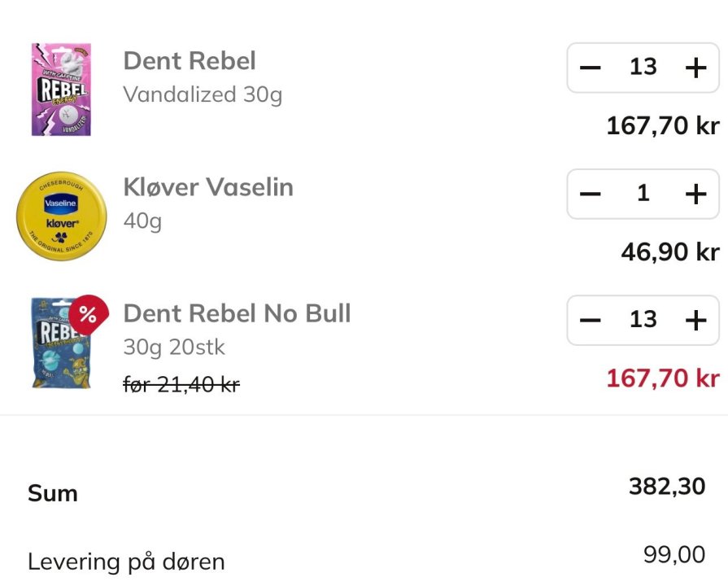
Task: Click the Vandalized 30g product description
Action: pos(203,95)
